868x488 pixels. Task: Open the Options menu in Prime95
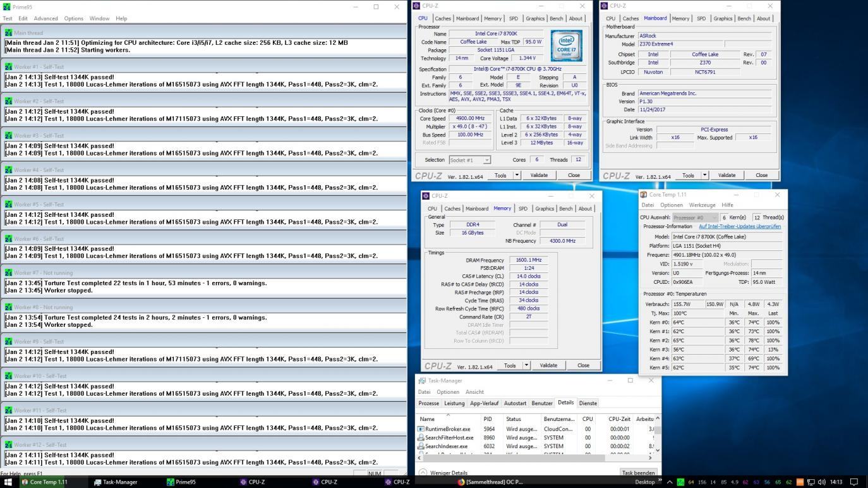coord(73,18)
